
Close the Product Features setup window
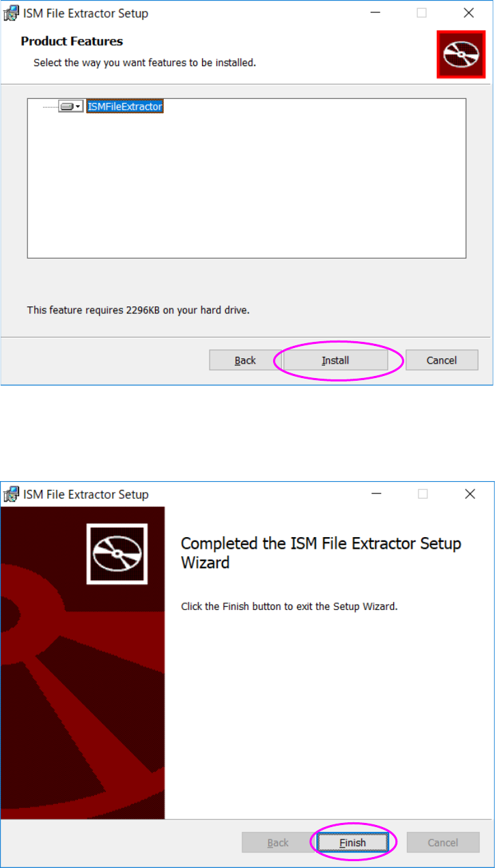click(x=468, y=13)
